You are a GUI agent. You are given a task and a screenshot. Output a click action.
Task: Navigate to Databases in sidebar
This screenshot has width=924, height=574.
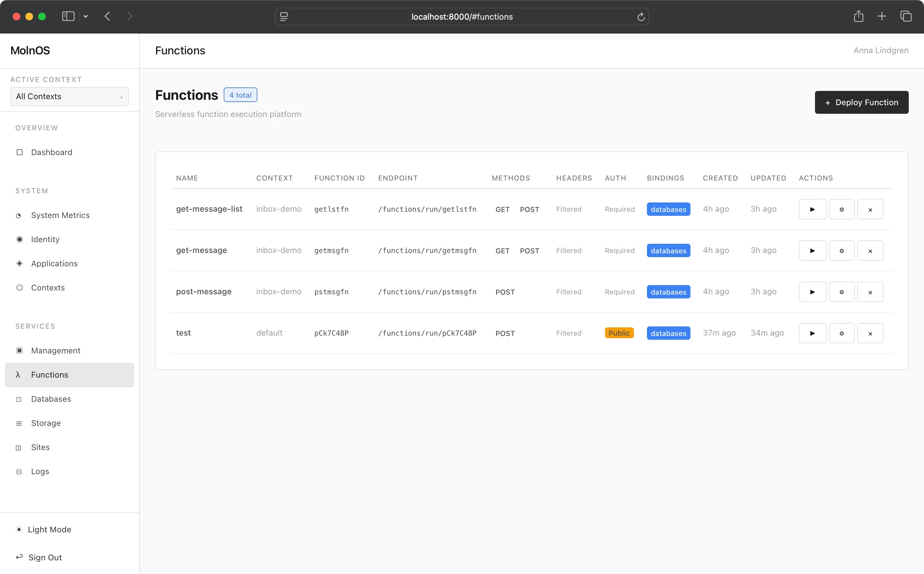[51, 399]
